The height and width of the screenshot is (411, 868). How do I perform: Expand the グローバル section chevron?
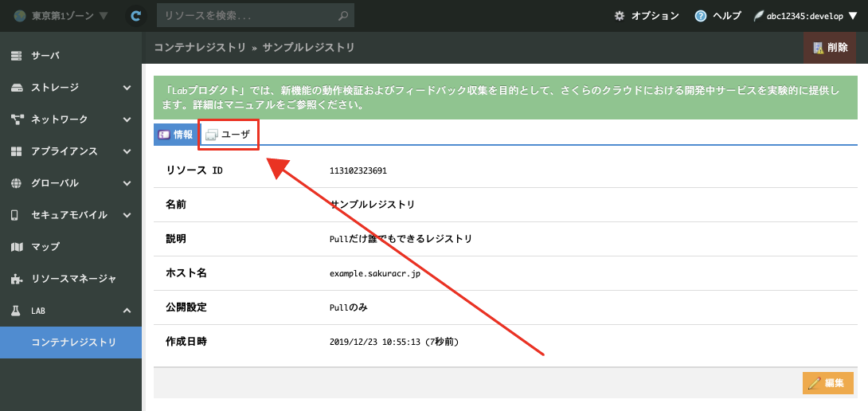[127, 182]
